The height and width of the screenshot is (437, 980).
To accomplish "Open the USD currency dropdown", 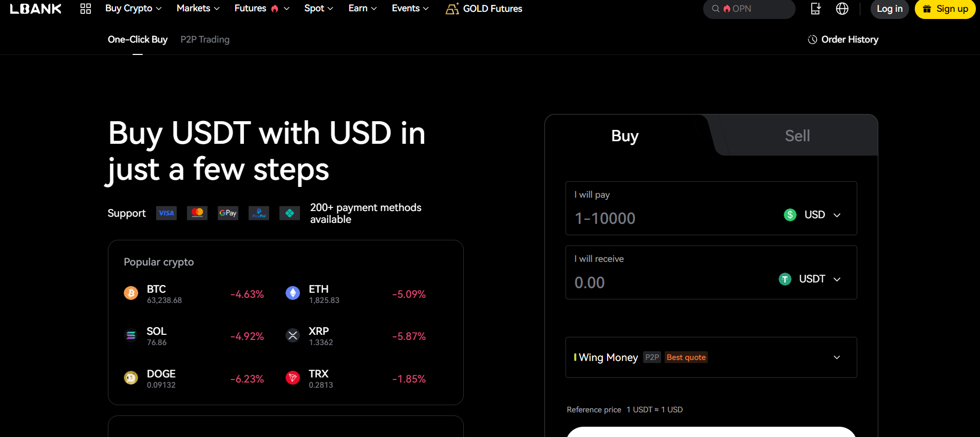I will click(813, 215).
